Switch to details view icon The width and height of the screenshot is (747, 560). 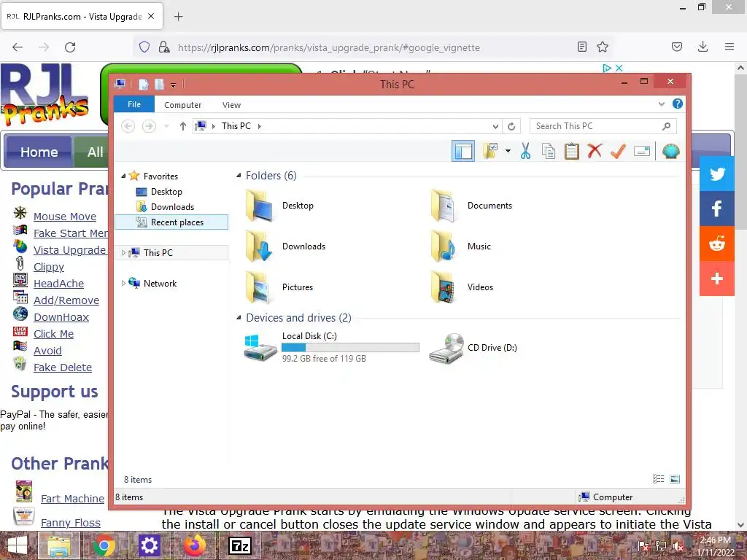click(659, 479)
